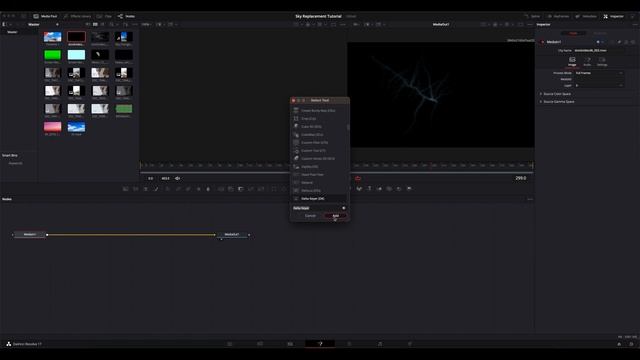The image size is (640, 360).
Task: Switch to the Audio tab in Inspector
Action: click(x=587, y=62)
